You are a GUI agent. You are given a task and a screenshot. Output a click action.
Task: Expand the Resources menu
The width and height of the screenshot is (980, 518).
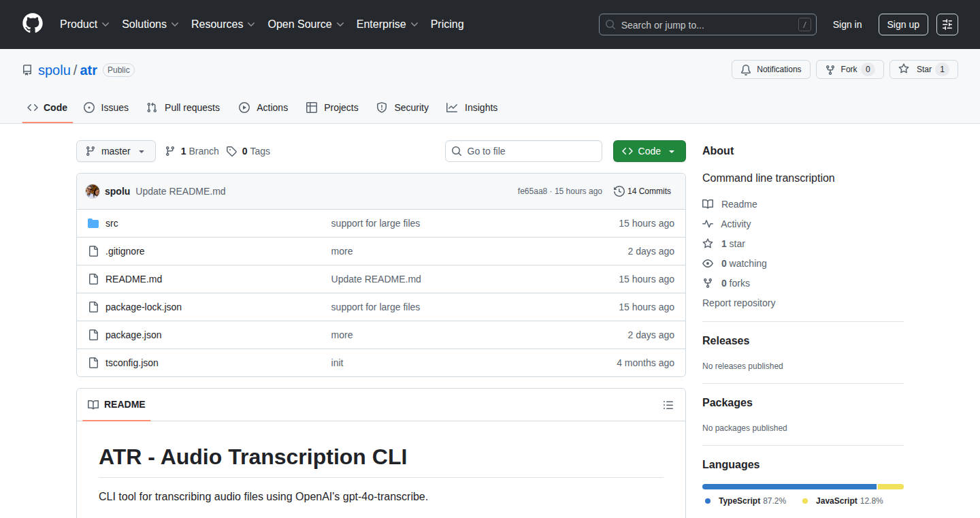(x=223, y=24)
